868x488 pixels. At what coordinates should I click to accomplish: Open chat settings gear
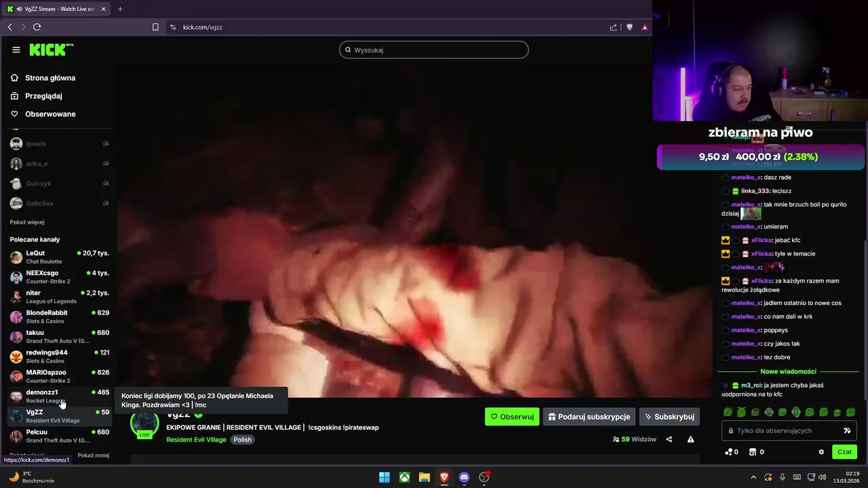(x=821, y=452)
